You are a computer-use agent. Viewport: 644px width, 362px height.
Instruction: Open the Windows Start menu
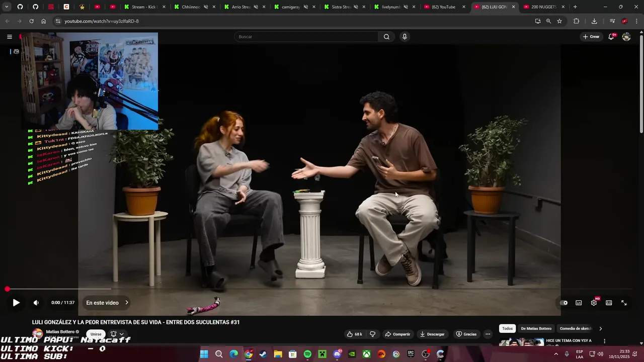(x=204, y=354)
